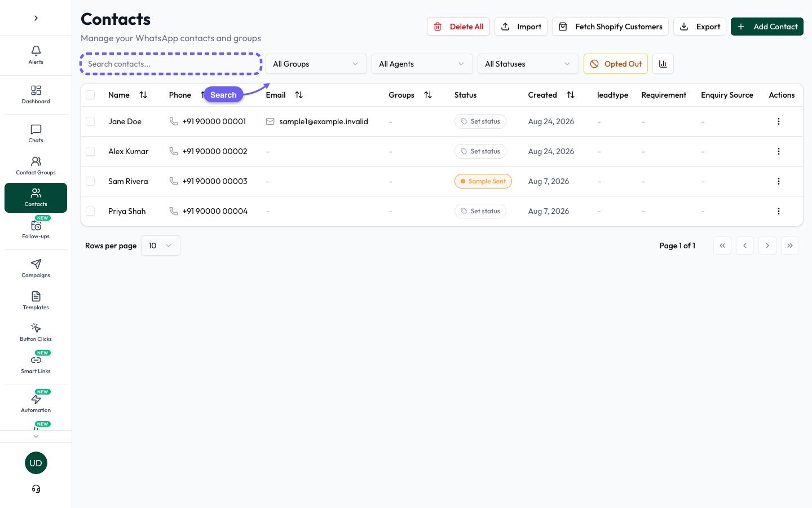Screen dimensions: 812x508
Task: Open Campaigns in the sidebar
Action: click(36, 269)
